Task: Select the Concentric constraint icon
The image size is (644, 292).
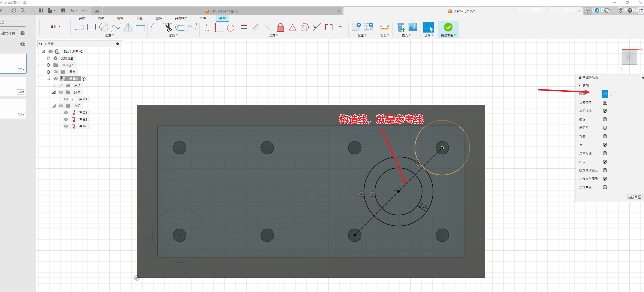Action: (x=304, y=27)
